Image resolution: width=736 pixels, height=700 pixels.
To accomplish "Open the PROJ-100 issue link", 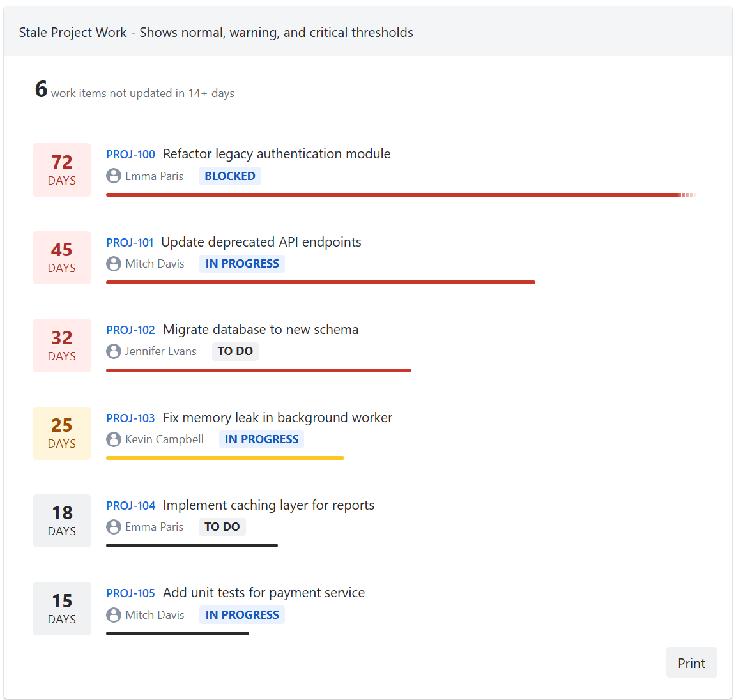I will coord(130,155).
